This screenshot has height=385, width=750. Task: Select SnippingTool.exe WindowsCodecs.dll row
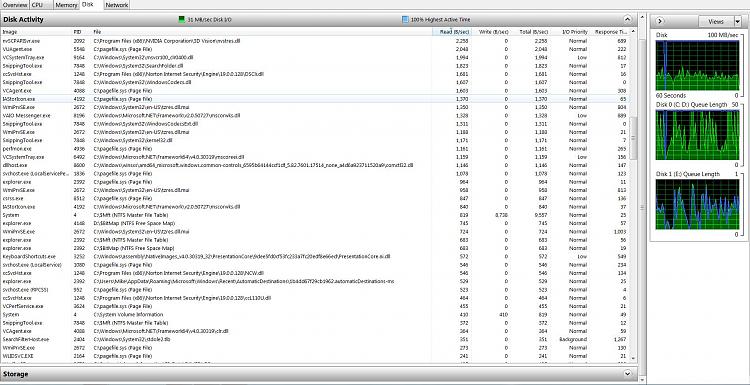click(315, 82)
